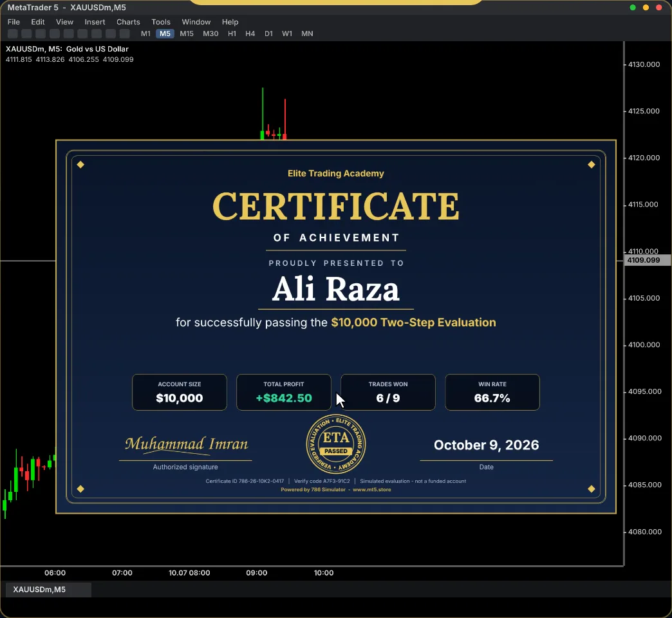Screen dimensions: 672x618
Task: Click the Powered by 786 Simulator text
Action: (x=313, y=489)
